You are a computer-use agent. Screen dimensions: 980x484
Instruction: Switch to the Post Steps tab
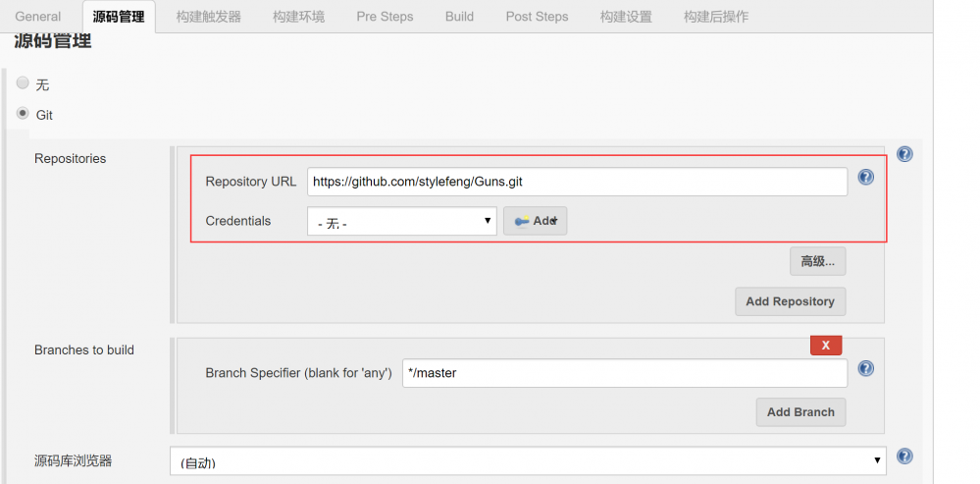(537, 17)
